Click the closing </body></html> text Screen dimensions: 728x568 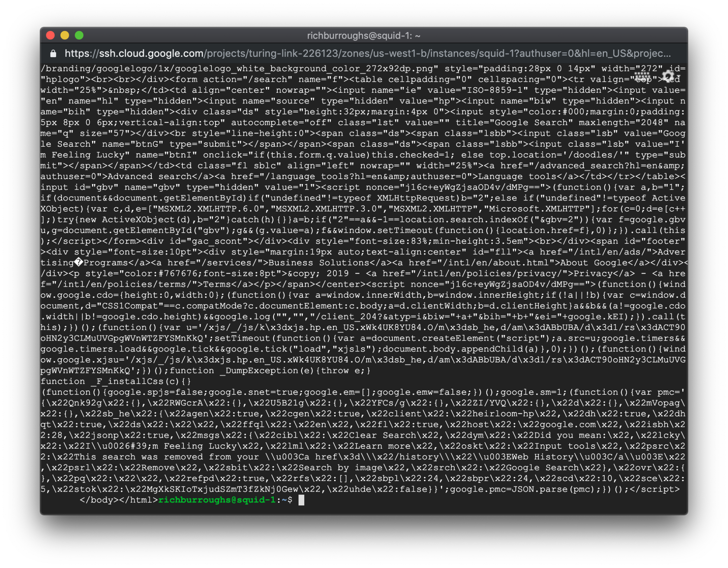point(119,500)
